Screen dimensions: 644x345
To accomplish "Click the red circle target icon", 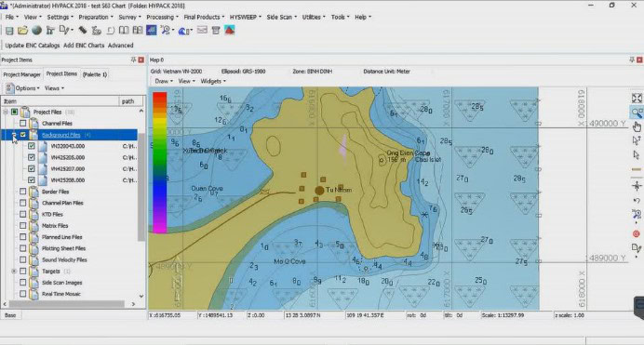I will click(637, 233).
